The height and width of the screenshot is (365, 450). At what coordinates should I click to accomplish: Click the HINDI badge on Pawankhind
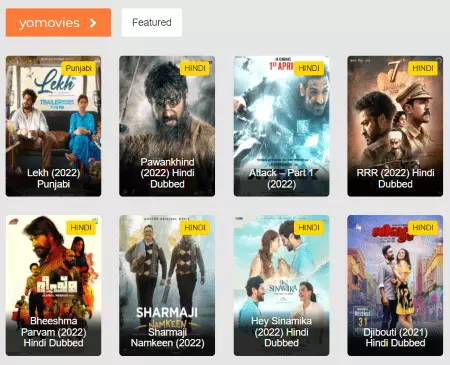[195, 68]
